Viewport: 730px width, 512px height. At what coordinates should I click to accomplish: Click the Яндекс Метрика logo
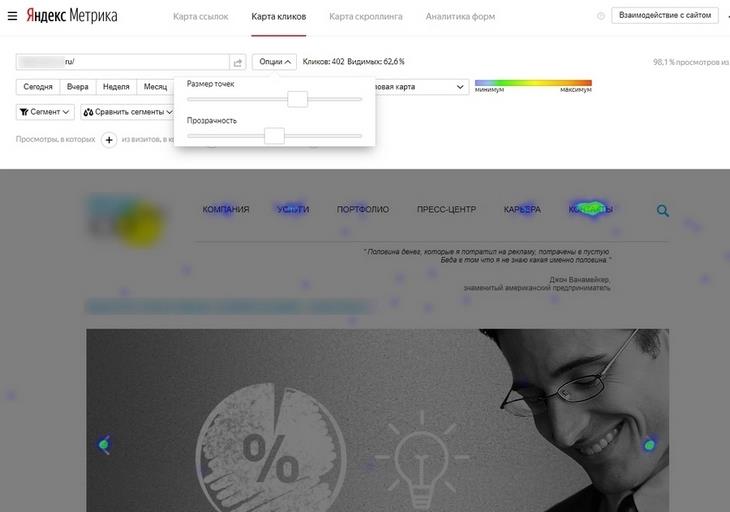coord(71,16)
